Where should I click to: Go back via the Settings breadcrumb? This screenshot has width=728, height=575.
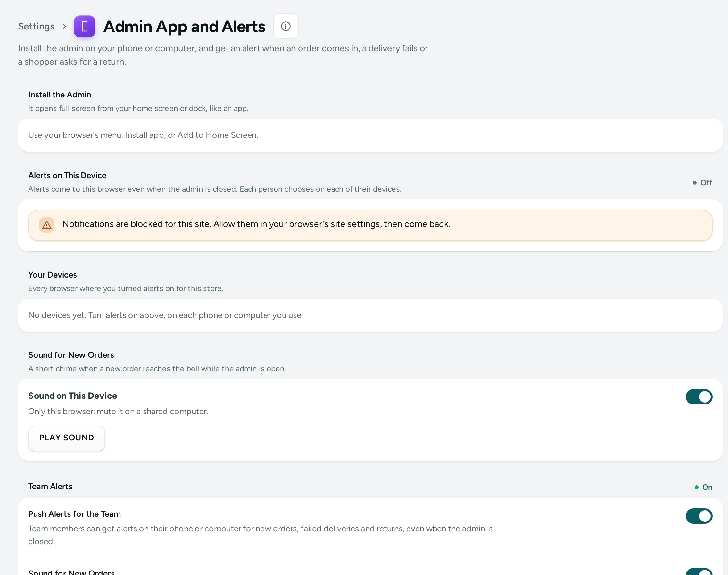(36, 26)
